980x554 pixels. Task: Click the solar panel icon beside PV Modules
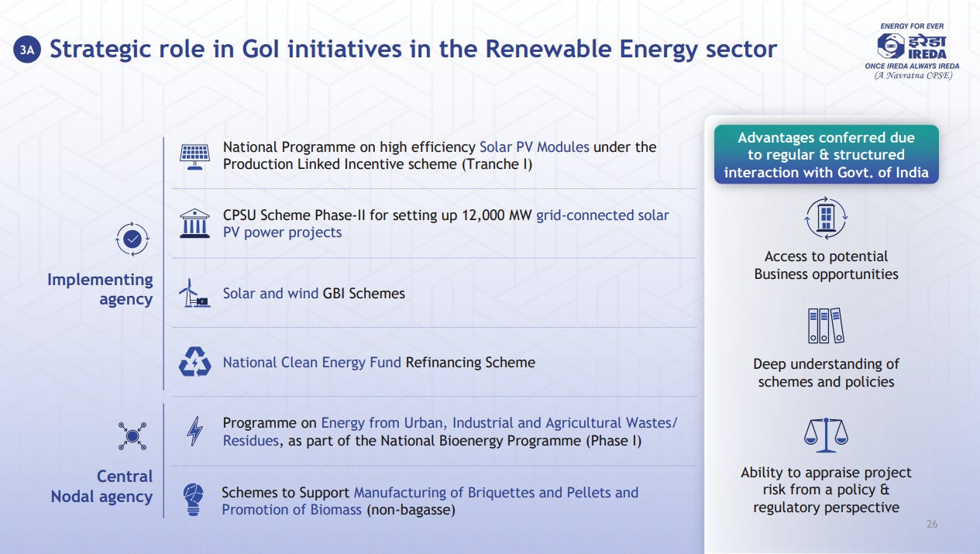coord(194,156)
